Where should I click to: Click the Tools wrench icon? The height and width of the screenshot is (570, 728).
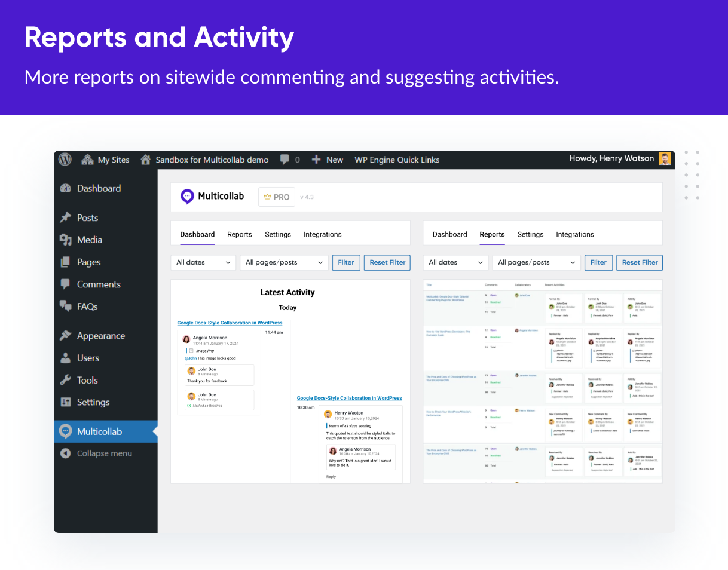pyautogui.click(x=66, y=380)
